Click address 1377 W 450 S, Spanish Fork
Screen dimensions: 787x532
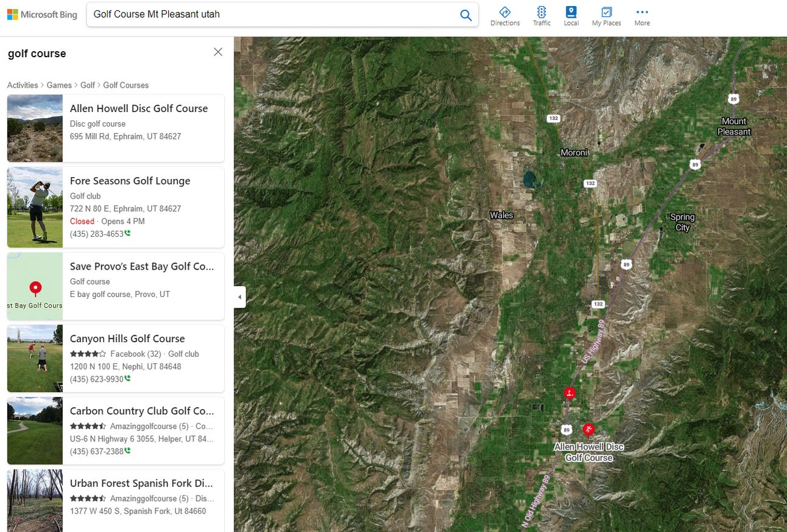(x=138, y=511)
